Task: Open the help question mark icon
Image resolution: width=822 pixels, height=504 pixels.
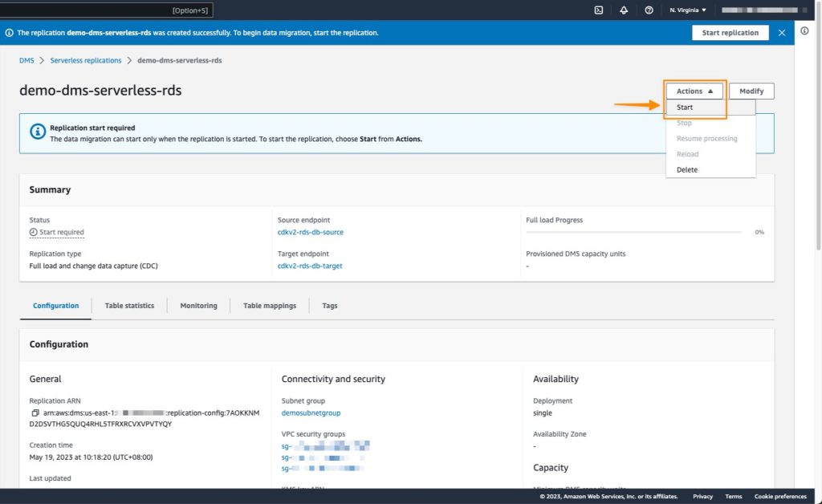Action: tap(649, 10)
